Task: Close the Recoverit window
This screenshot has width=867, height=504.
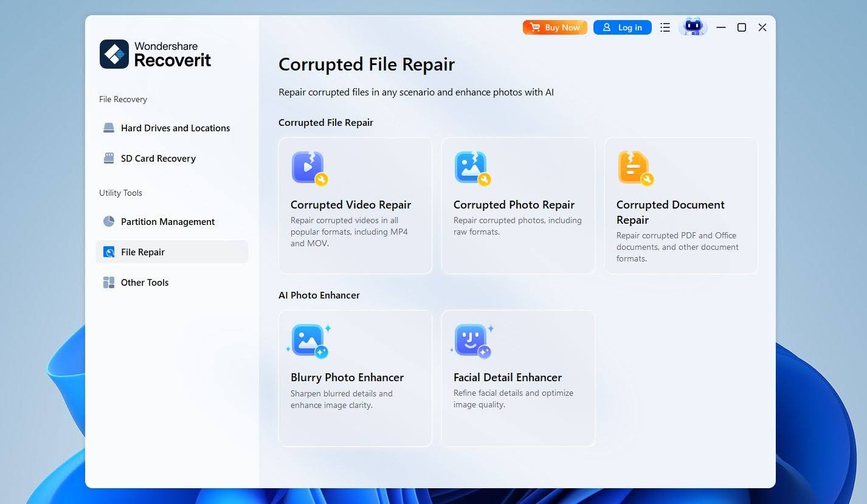Action: pos(762,27)
